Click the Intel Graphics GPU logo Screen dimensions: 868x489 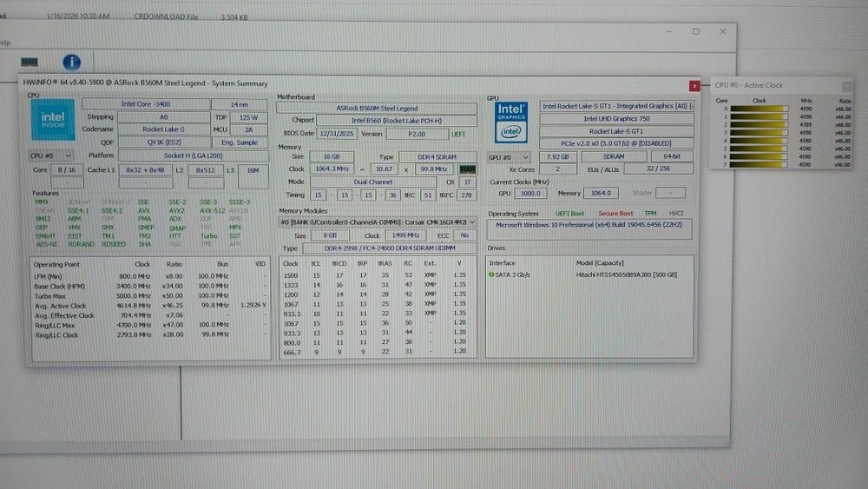pos(510,122)
